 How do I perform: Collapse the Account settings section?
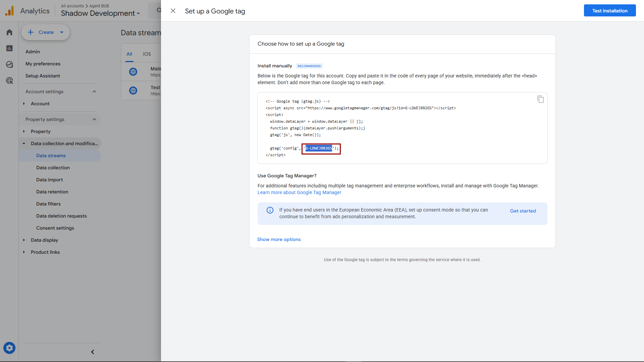pyautogui.click(x=94, y=92)
